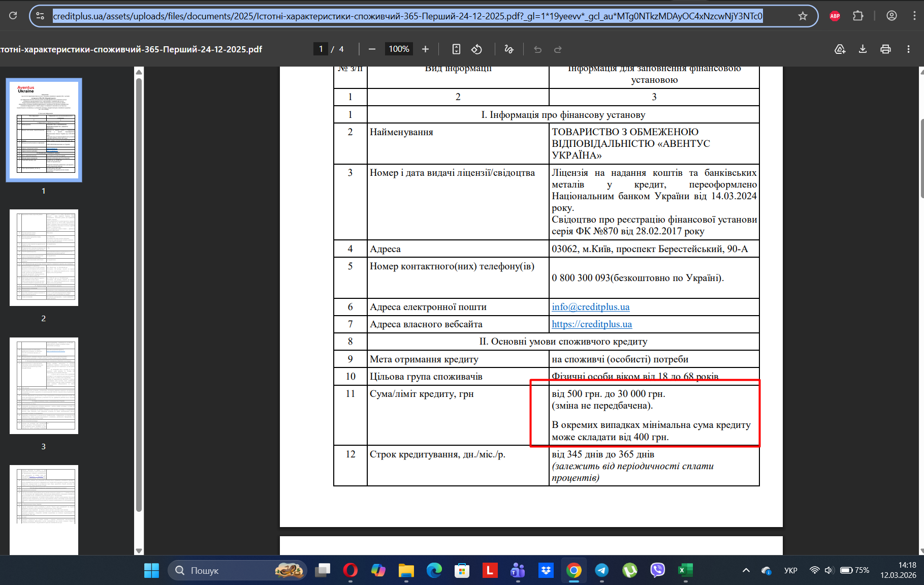Launch Opera from the taskbar
Image resolution: width=924 pixels, height=585 pixels.
[350, 570]
